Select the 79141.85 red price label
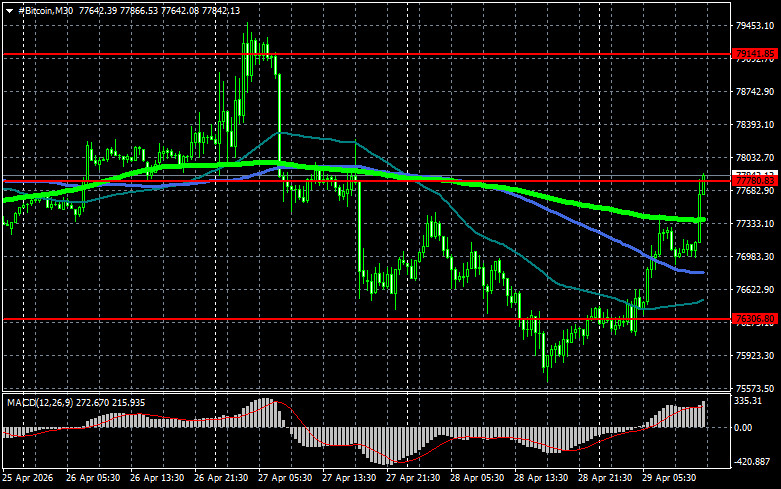Viewport: 781px width, 489px height. coord(755,54)
